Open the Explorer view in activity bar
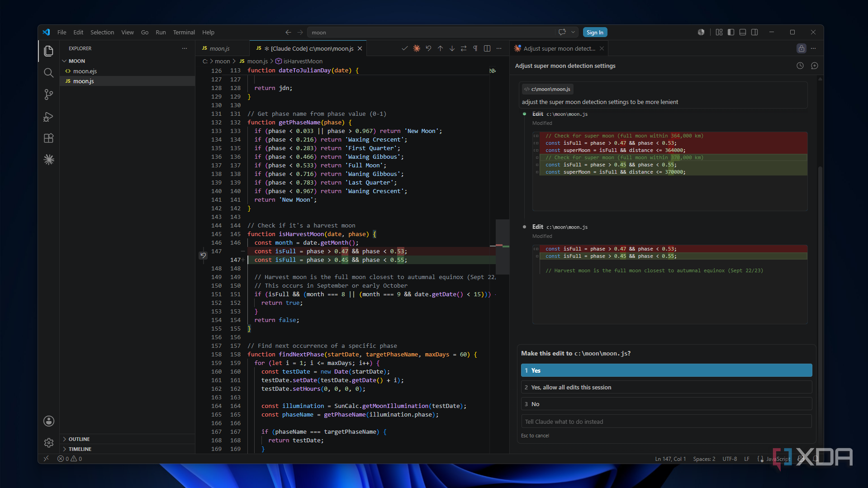Viewport: 868px width, 488px height. [x=49, y=51]
